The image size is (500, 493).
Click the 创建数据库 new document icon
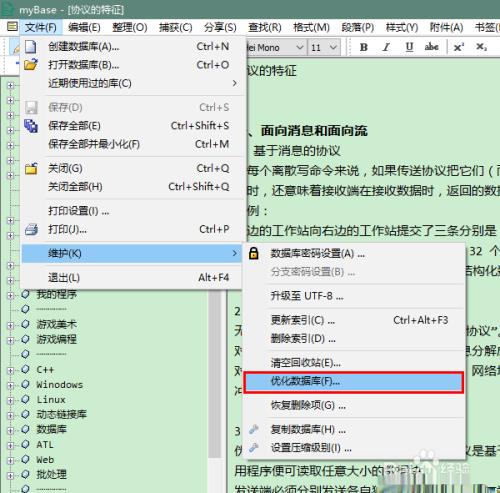31,47
